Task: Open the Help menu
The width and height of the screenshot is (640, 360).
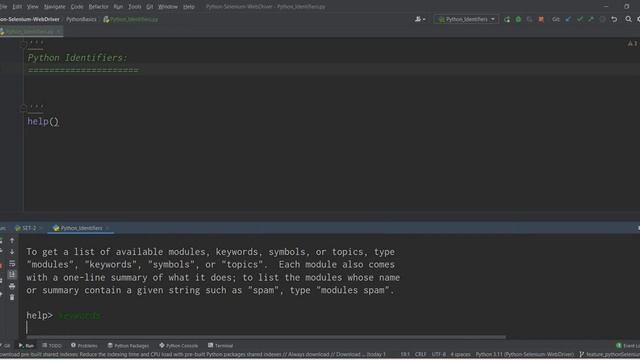Action: point(188,7)
